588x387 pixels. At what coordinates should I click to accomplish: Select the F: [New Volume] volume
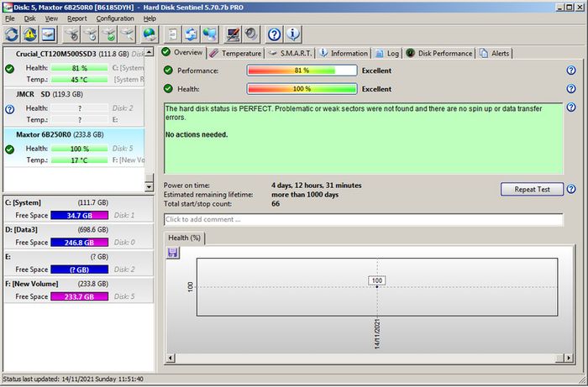(x=78, y=290)
